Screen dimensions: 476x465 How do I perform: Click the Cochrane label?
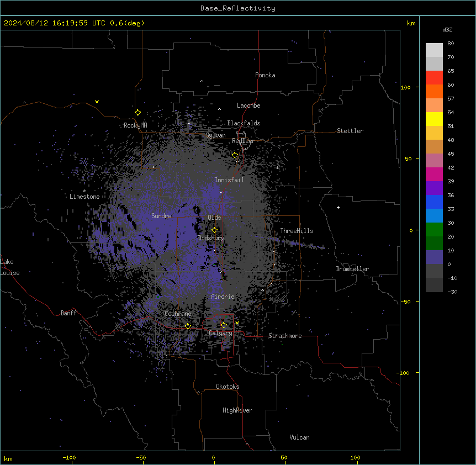coord(178,314)
